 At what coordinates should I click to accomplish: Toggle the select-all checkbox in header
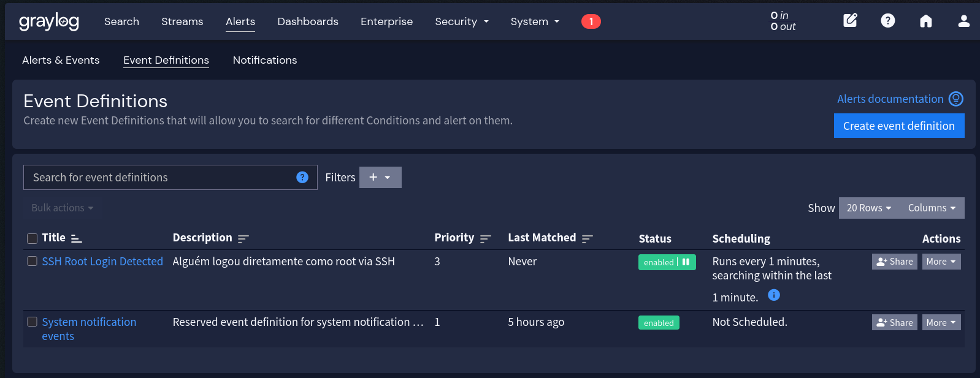(33, 238)
